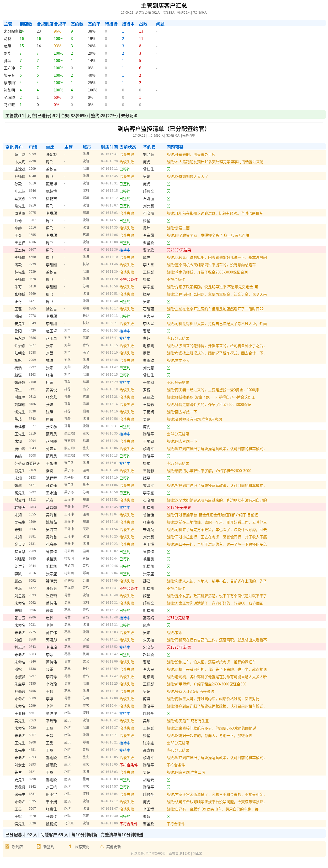
Task: Select 赵琪 in the summary table
Action: [x=7, y=46]
